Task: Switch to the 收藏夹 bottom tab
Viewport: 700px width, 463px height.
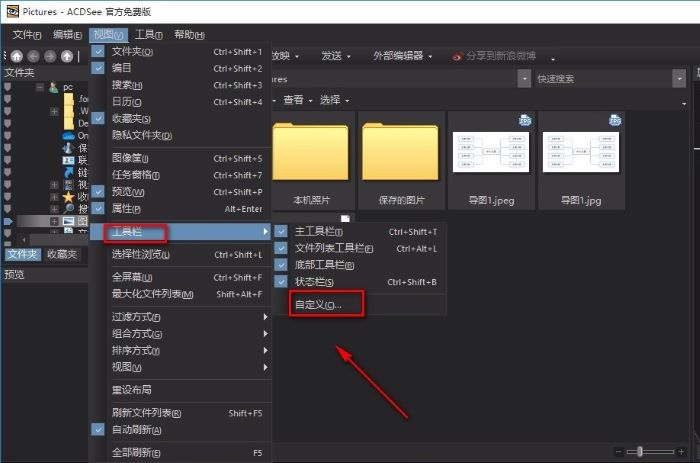Action: coord(62,254)
